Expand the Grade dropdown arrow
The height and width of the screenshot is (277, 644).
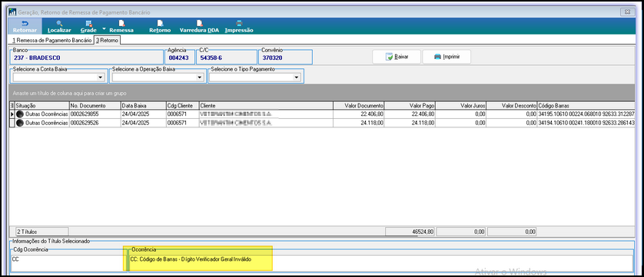click(x=104, y=29)
